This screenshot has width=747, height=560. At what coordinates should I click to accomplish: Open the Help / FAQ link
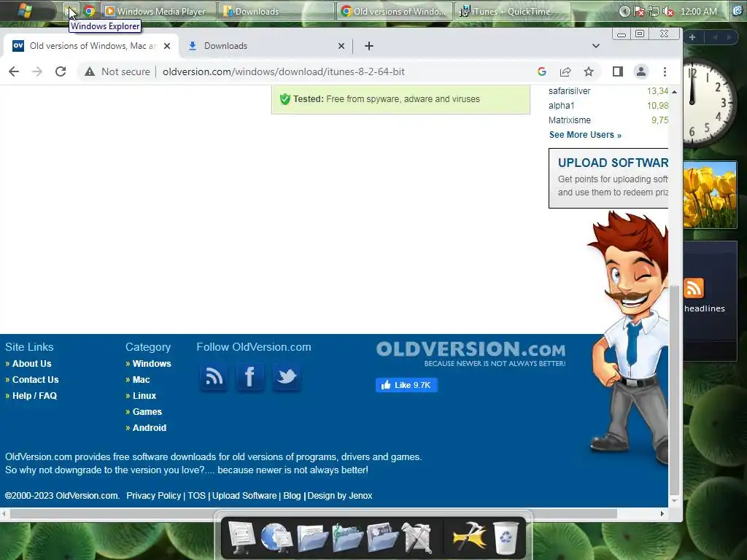[x=34, y=396]
